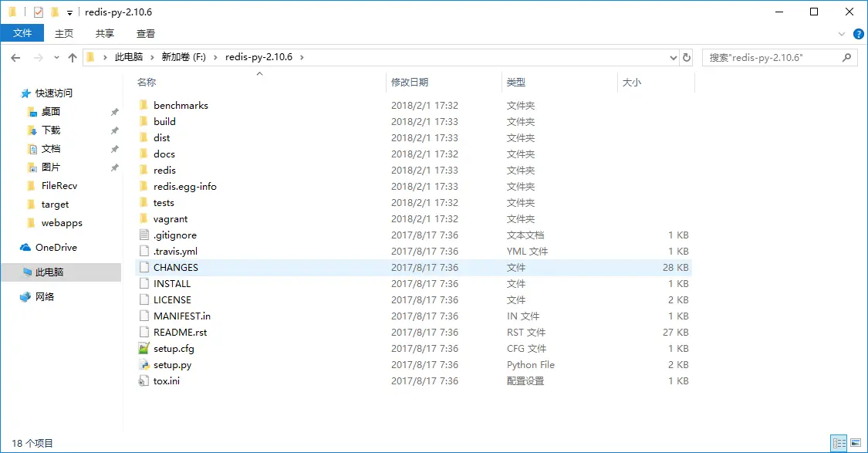Click the pin icon next to 下载
The height and width of the screenshot is (453, 868).
coord(115,130)
